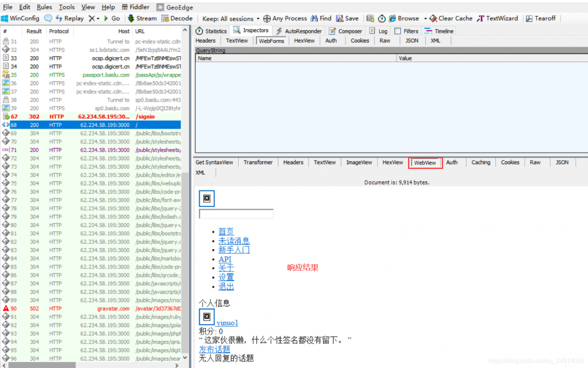Launch browser with Browse button
Viewport: 588px width, 368px height.
(404, 18)
